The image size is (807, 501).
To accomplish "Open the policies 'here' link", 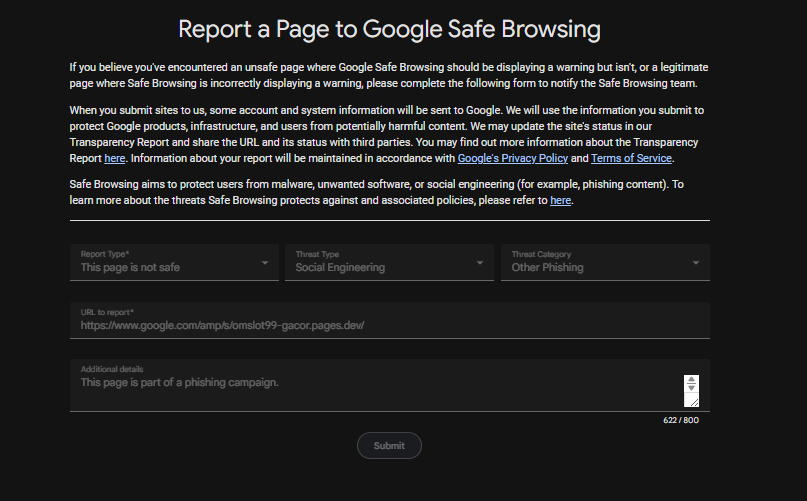I will pos(560,200).
